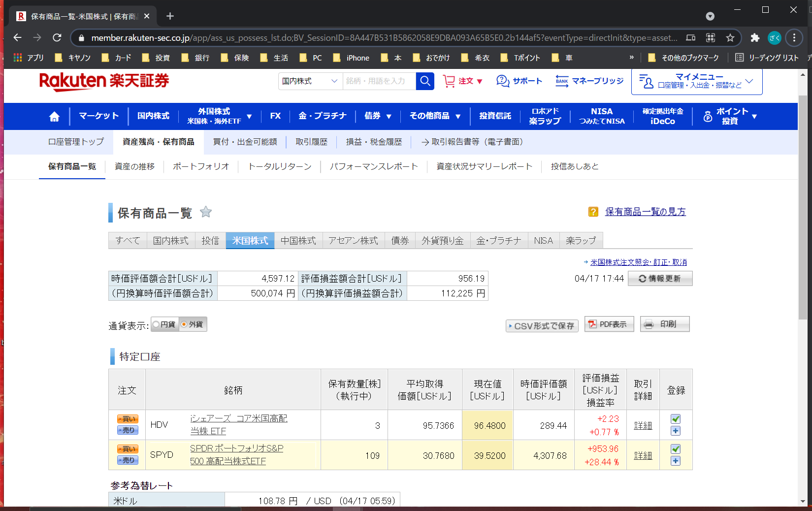Open 保有商品一覧の見方 help link
This screenshot has width=812, height=511.
coord(645,212)
